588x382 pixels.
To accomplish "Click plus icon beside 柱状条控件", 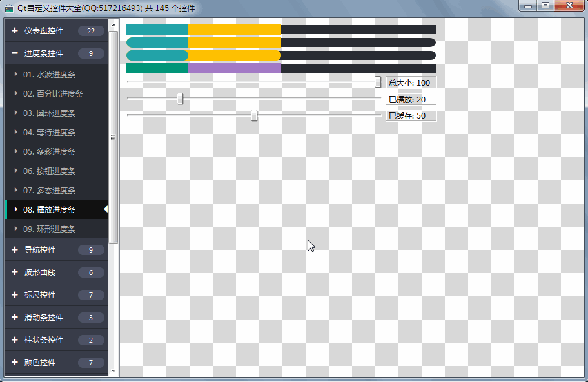I will 14,340.
